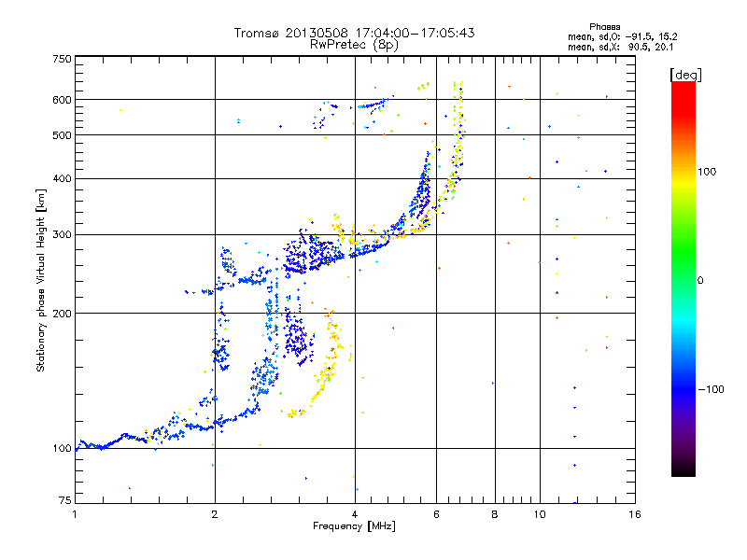This screenshot has height=560, width=747.
Task: Click the '100' height tick label on y-axis
Action: tap(62, 448)
